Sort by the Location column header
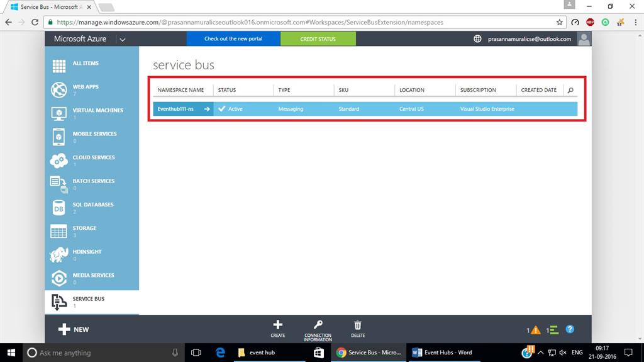The image size is (644, 362). click(x=412, y=90)
